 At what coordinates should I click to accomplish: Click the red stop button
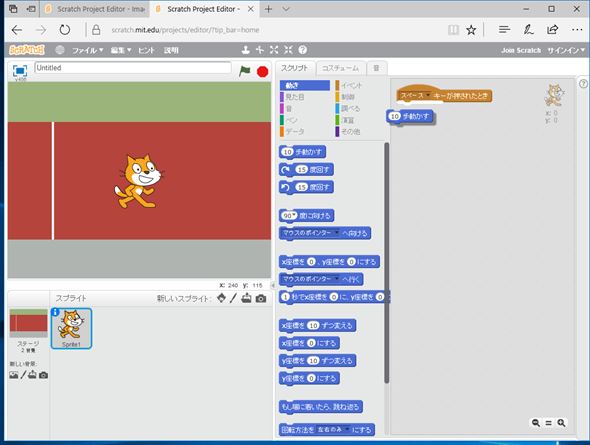pyautogui.click(x=262, y=71)
